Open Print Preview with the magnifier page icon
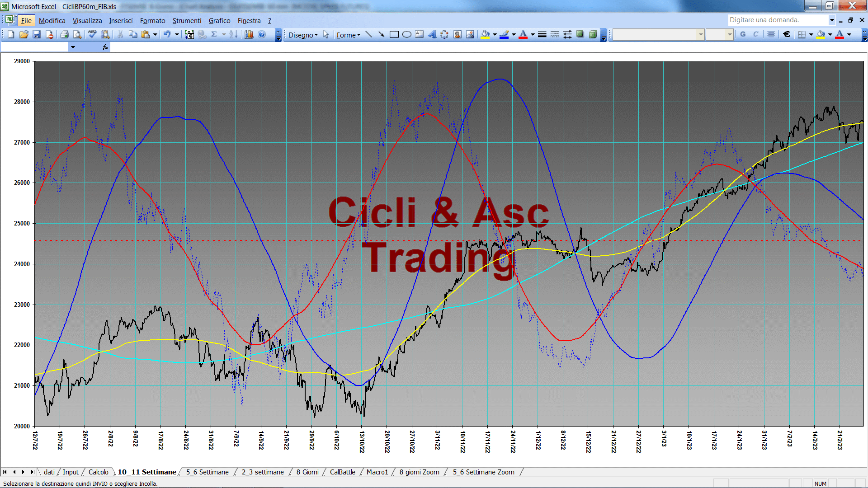The height and width of the screenshot is (488, 868). pos(77,34)
